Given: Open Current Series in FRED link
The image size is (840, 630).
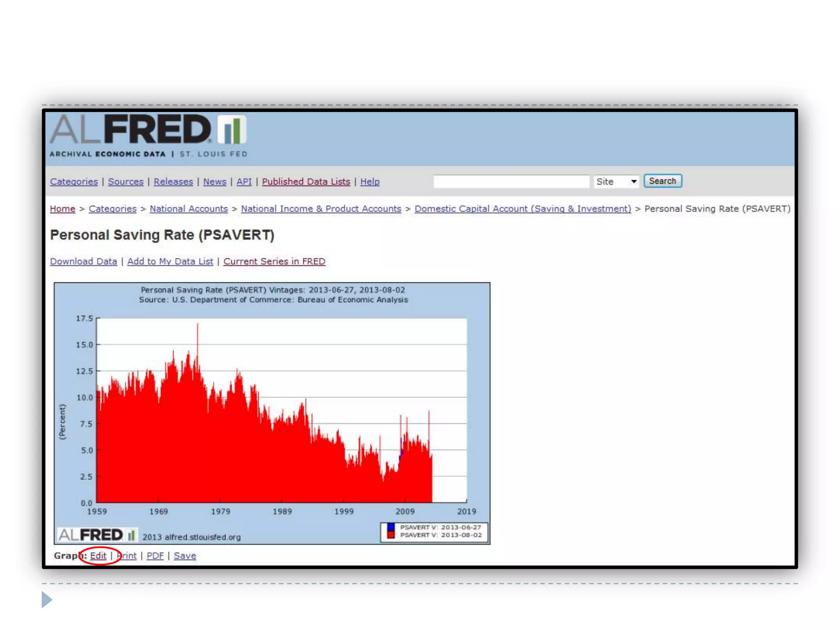Looking at the screenshot, I should click(x=274, y=262).
